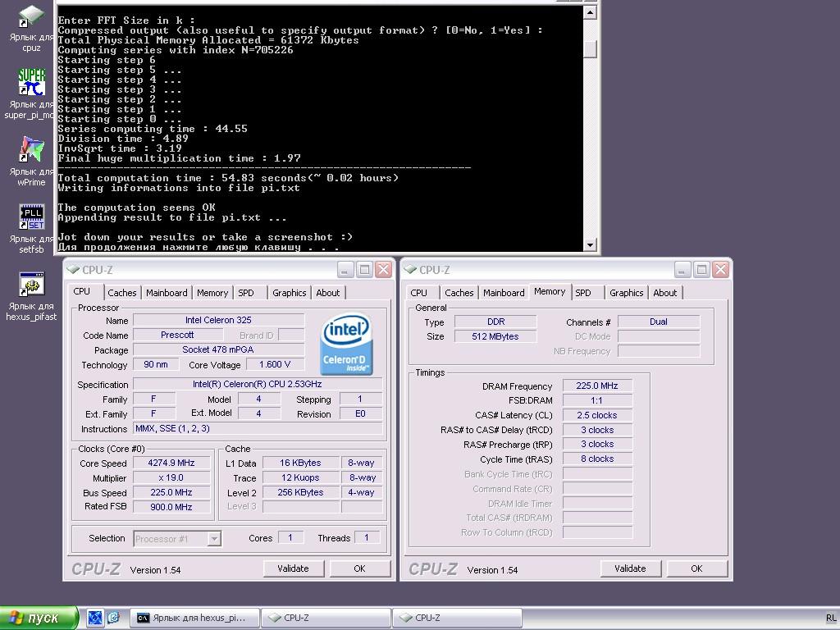
Task: Launch the Super Pi desktop shortcut
Action: click(31, 94)
